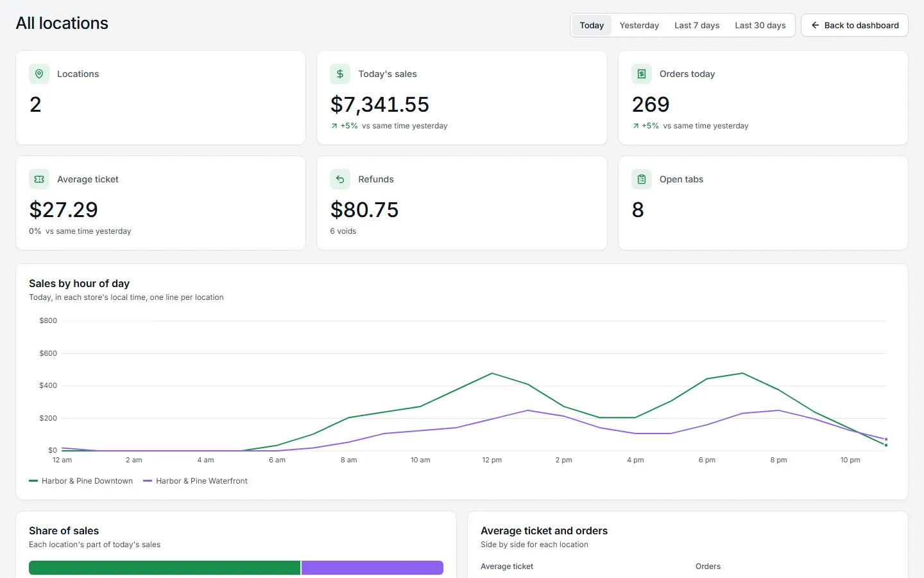Click the back arrow icon in the dashboard button
The image size is (924, 578).
coord(816,25)
